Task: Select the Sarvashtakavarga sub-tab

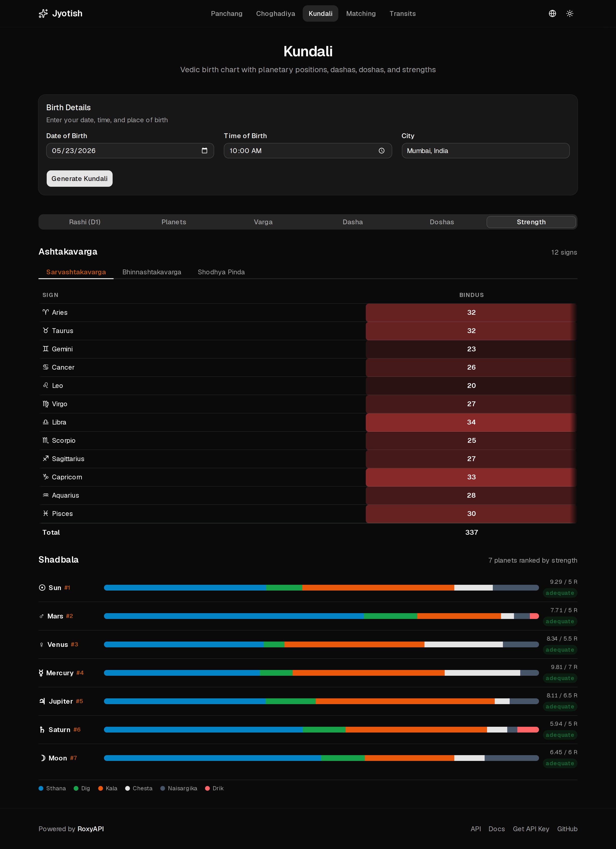Action: click(x=76, y=272)
